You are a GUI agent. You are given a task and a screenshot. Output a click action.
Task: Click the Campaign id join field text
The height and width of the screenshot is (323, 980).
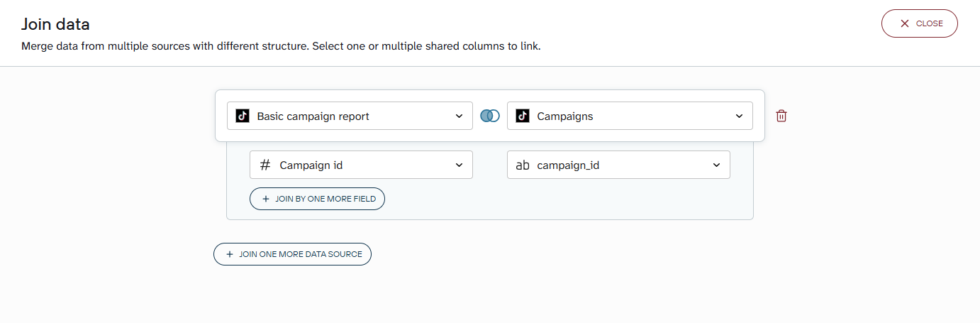coord(311,165)
